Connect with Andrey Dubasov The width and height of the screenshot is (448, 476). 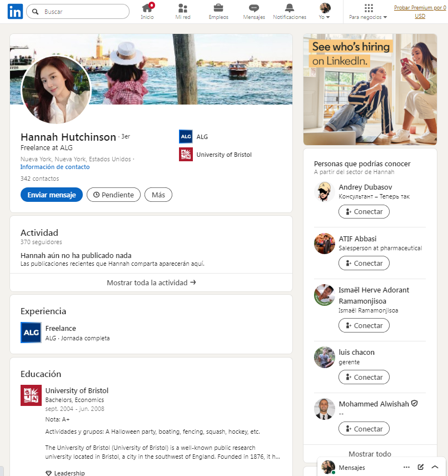tap(364, 212)
